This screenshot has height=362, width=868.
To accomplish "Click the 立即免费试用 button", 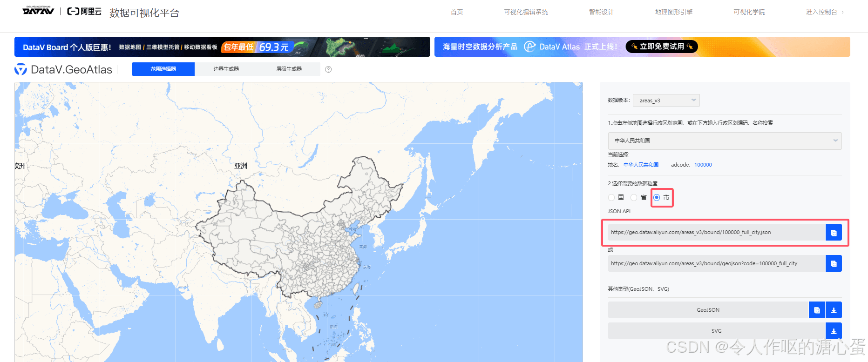I will pyautogui.click(x=661, y=47).
